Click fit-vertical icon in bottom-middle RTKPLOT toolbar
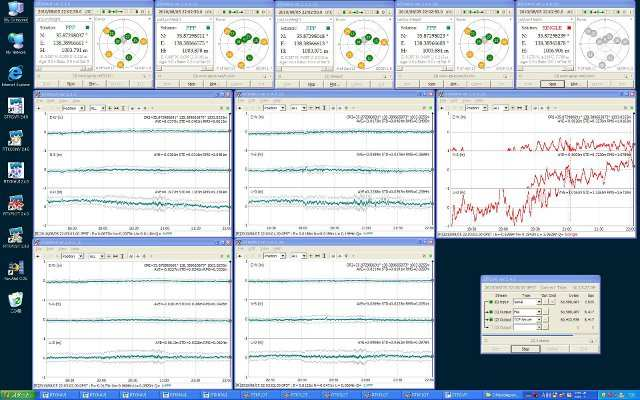 (x=324, y=256)
